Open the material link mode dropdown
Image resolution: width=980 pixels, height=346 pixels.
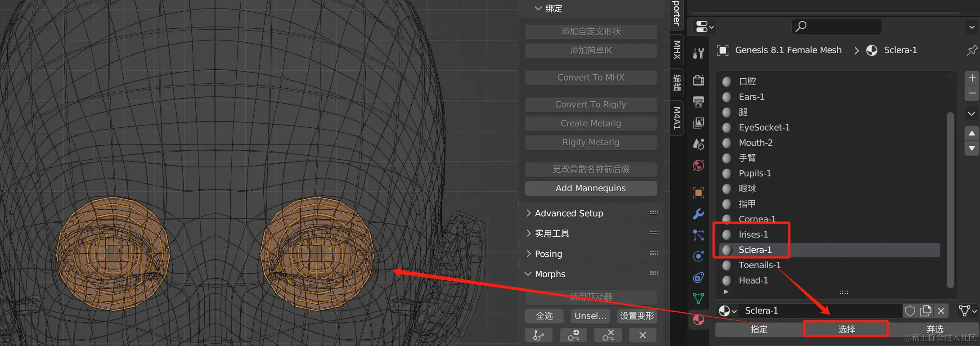click(x=968, y=310)
